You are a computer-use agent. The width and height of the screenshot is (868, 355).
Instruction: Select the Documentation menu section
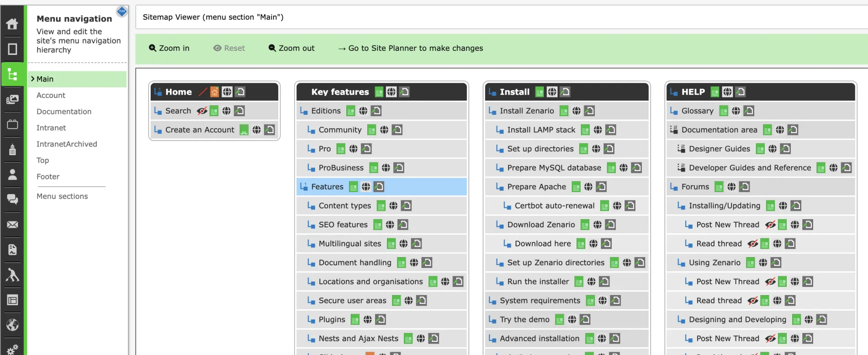[64, 112]
